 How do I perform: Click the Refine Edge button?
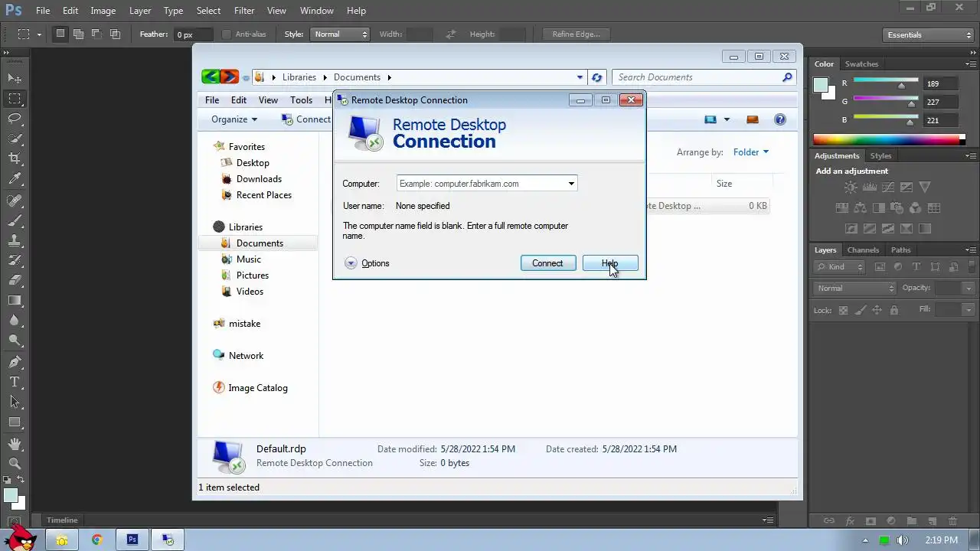tap(576, 34)
